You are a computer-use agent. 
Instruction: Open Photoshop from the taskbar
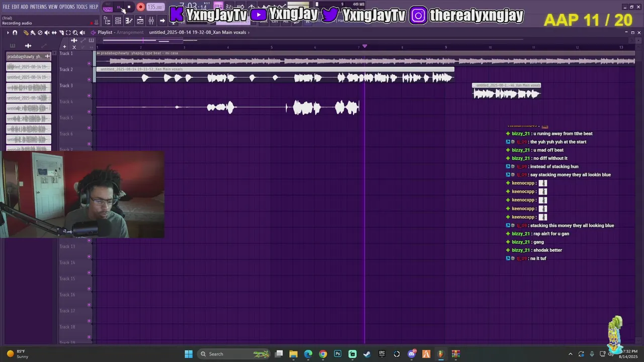point(338,354)
